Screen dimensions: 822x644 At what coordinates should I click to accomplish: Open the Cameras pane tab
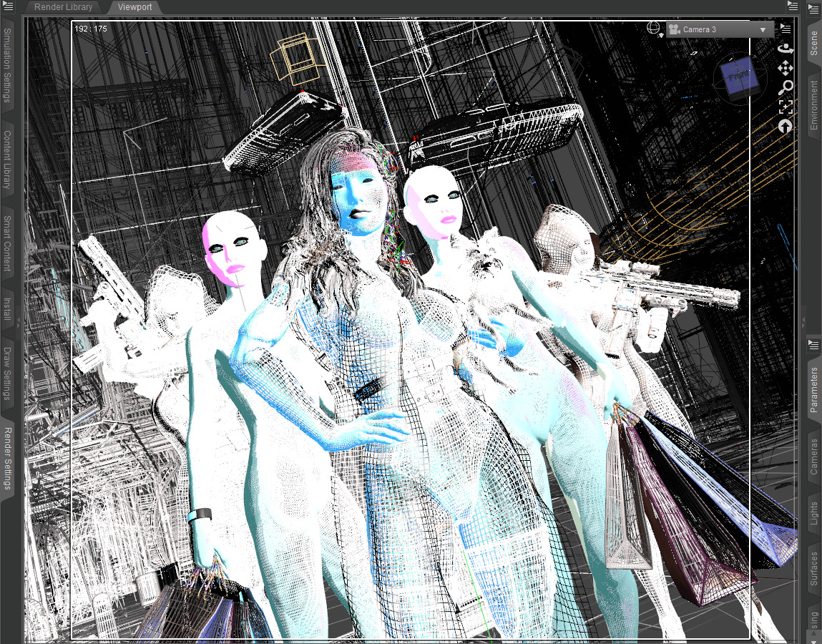814,457
